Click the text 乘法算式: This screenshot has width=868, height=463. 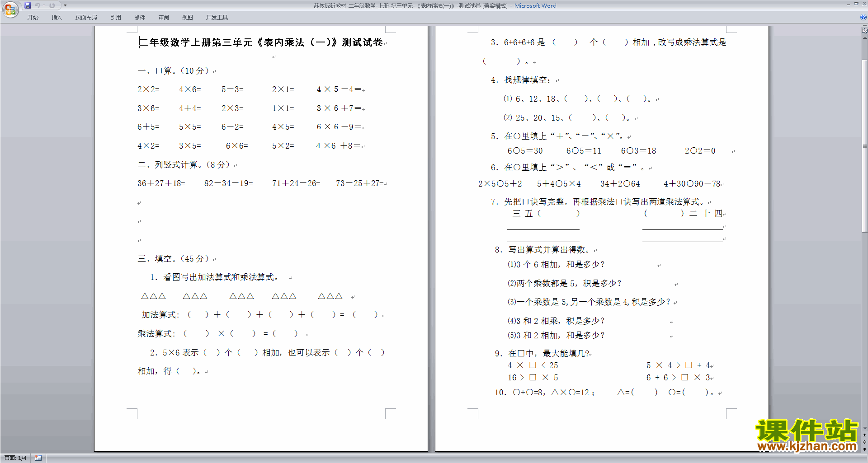click(x=156, y=334)
